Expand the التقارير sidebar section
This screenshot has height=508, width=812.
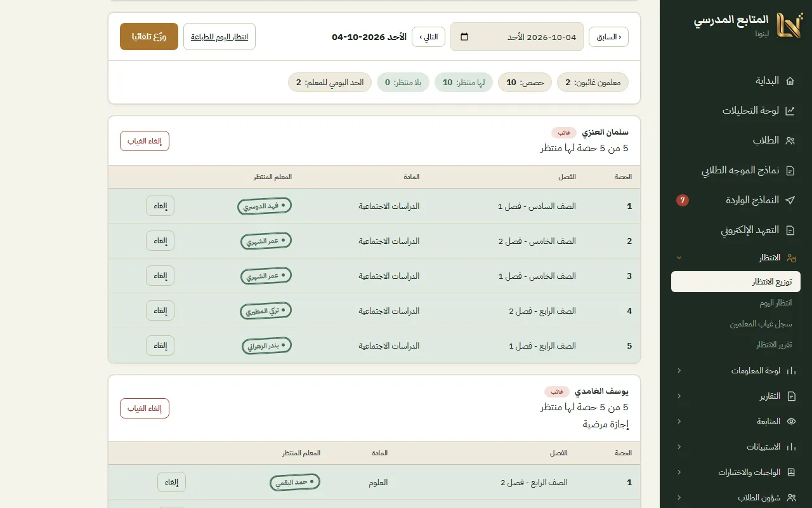pyautogui.click(x=679, y=396)
